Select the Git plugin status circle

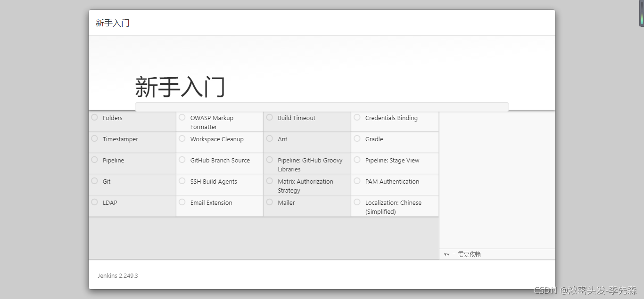pyautogui.click(x=94, y=181)
